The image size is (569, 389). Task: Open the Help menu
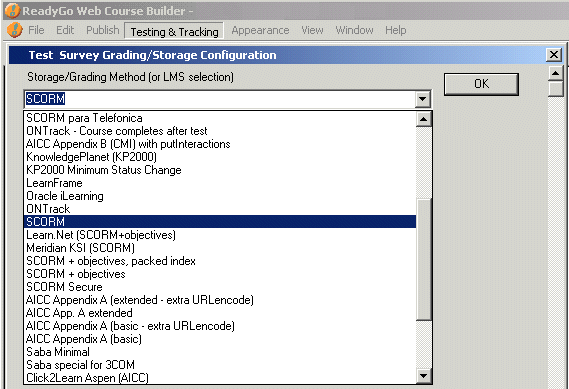click(396, 30)
